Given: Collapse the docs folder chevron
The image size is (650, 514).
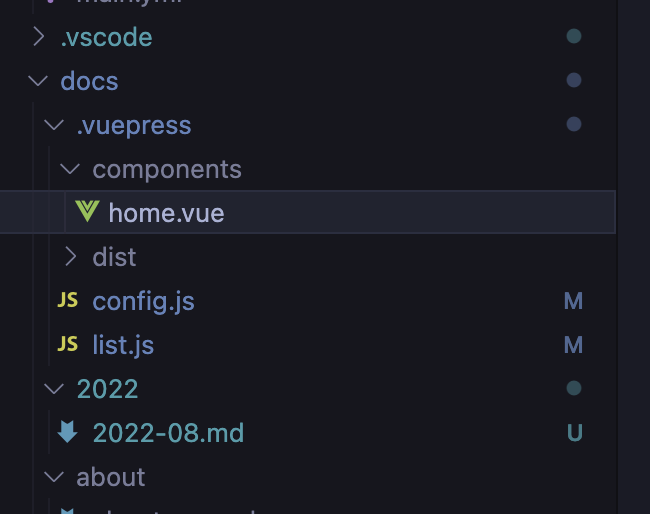Looking at the screenshot, I should [x=38, y=81].
